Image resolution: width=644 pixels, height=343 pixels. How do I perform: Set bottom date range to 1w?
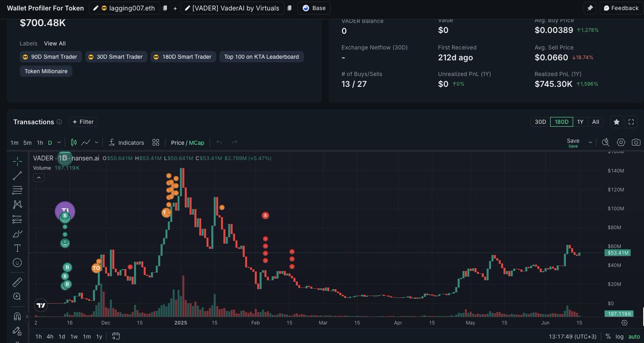pyautogui.click(x=74, y=336)
